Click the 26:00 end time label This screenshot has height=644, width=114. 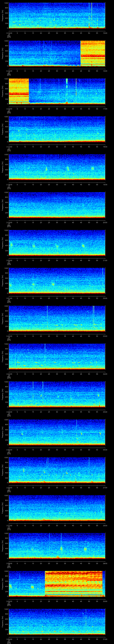coord(105,450)
